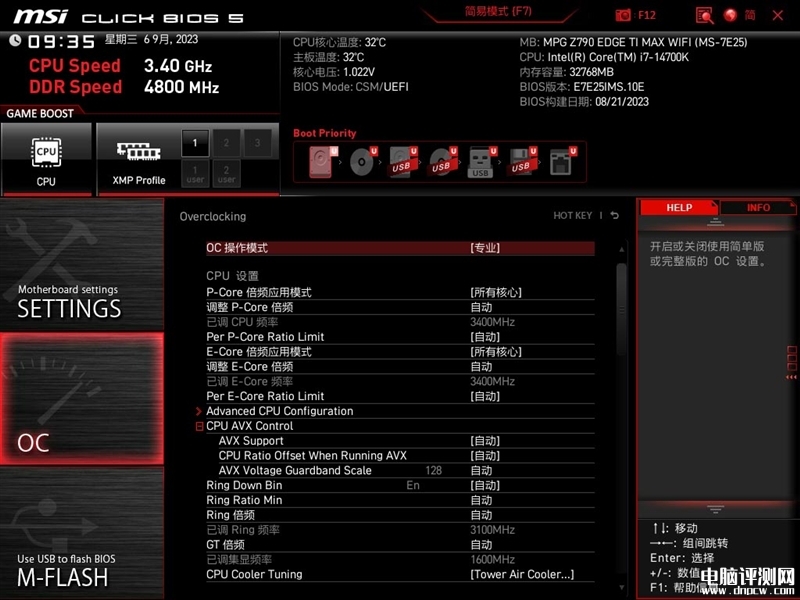Viewport: 800px width, 600px height.
Task: Select the hard disk boot device icon
Action: pyautogui.click(x=323, y=162)
